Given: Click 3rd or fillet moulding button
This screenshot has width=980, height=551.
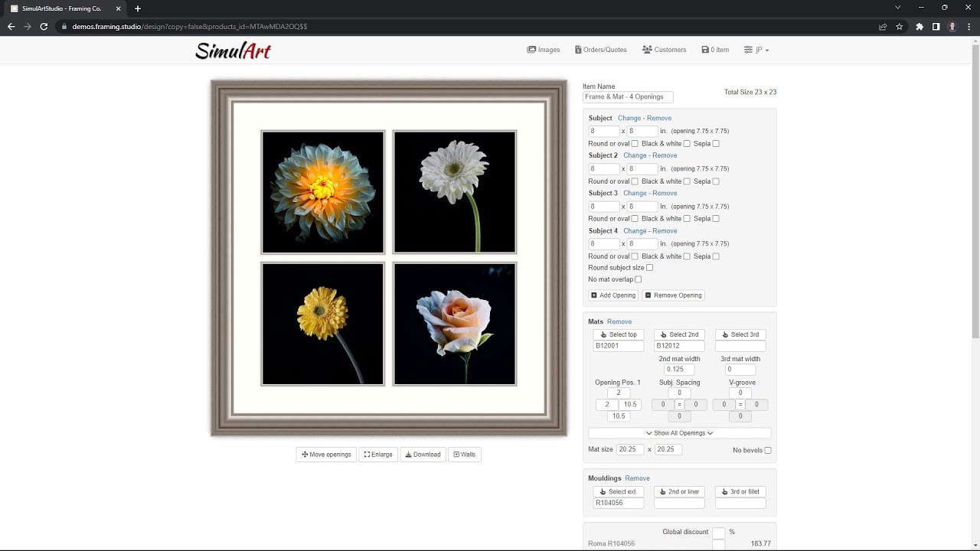Looking at the screenshot, I should tap(740, 492).
